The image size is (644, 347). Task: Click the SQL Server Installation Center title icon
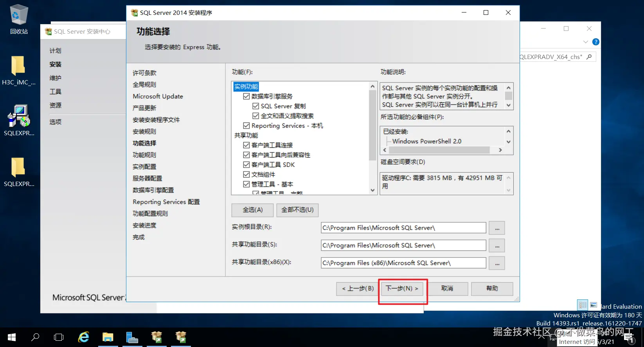point(49,31)
